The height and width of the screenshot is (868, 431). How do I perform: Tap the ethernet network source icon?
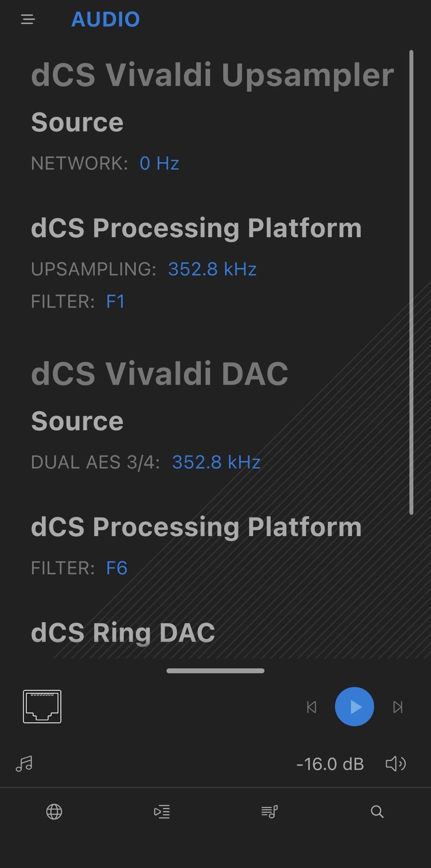pos(42,706)
